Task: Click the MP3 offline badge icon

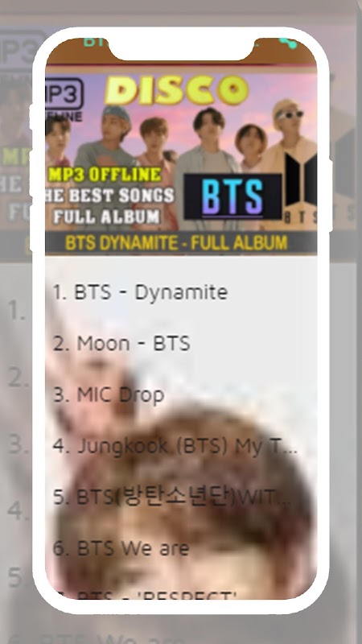Action: pyautogui.click(x=64, y=99)
